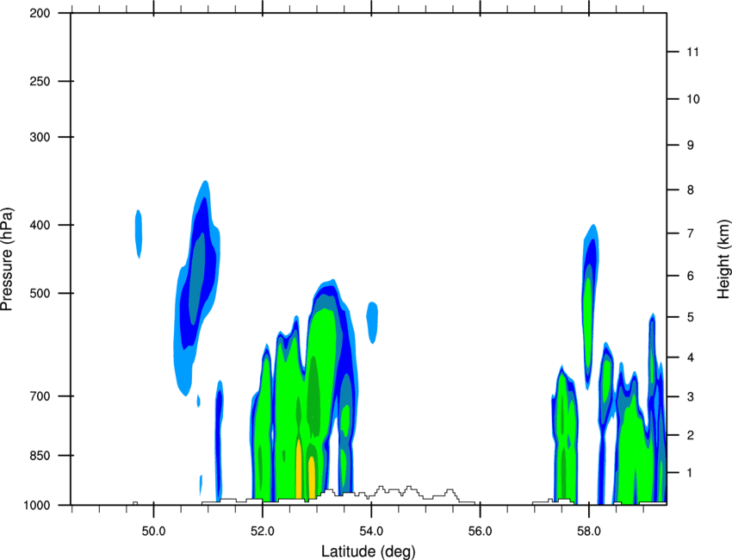
Task: Pick the 3 km height label
Action: pos(691,397)
